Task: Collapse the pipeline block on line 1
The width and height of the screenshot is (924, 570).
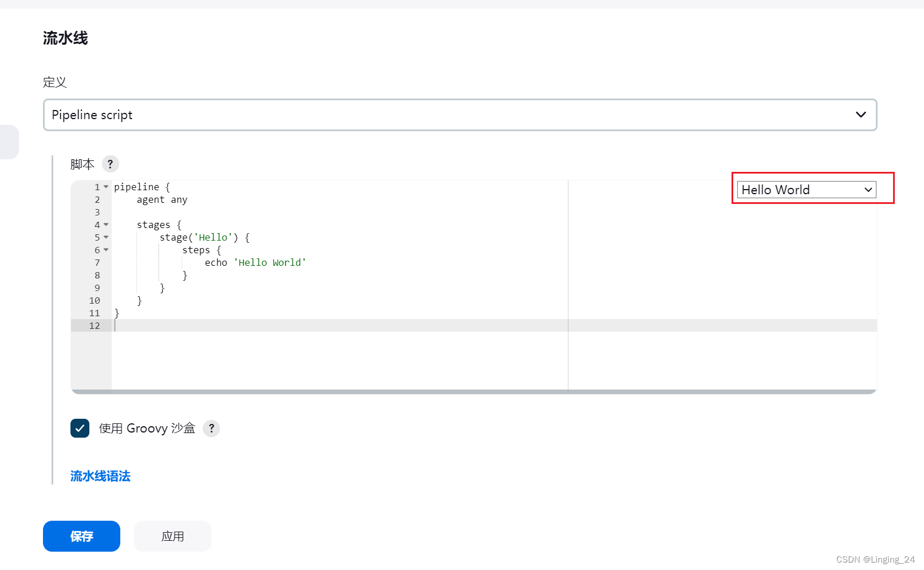Action: (106, 187)
